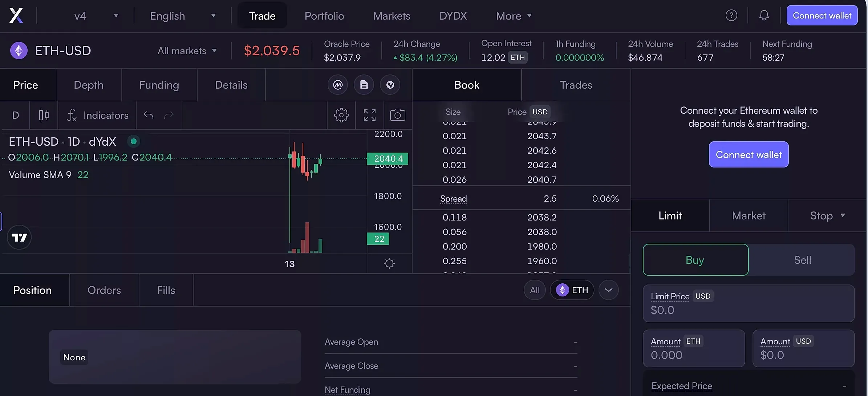Open Indicators fx menu
The height and width of the screenshot is (396, 868).
(x=97, y=115)
